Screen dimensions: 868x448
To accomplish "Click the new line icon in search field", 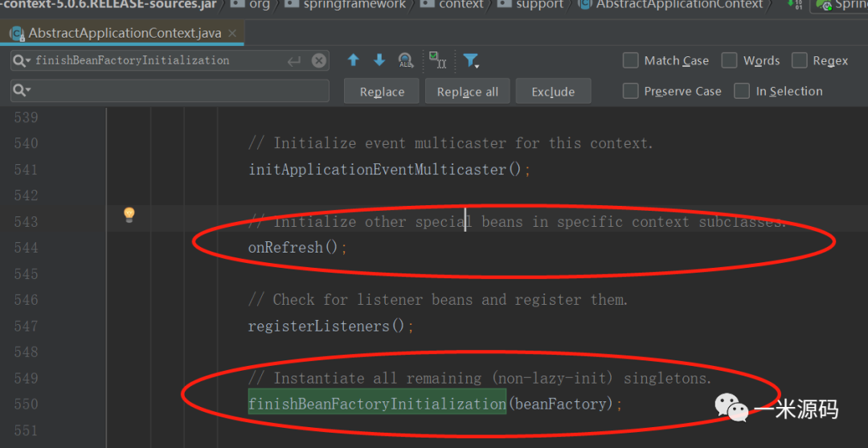I will pos(293,61).
